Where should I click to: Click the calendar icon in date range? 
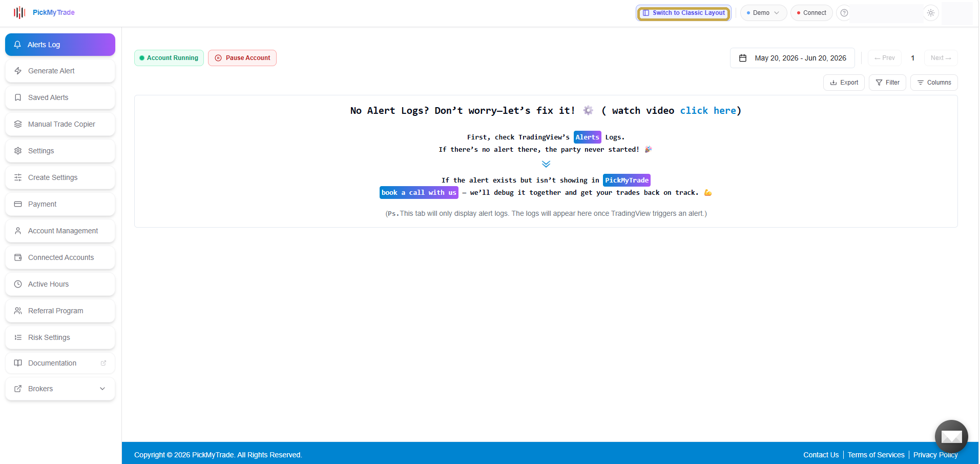click(743, 58)
